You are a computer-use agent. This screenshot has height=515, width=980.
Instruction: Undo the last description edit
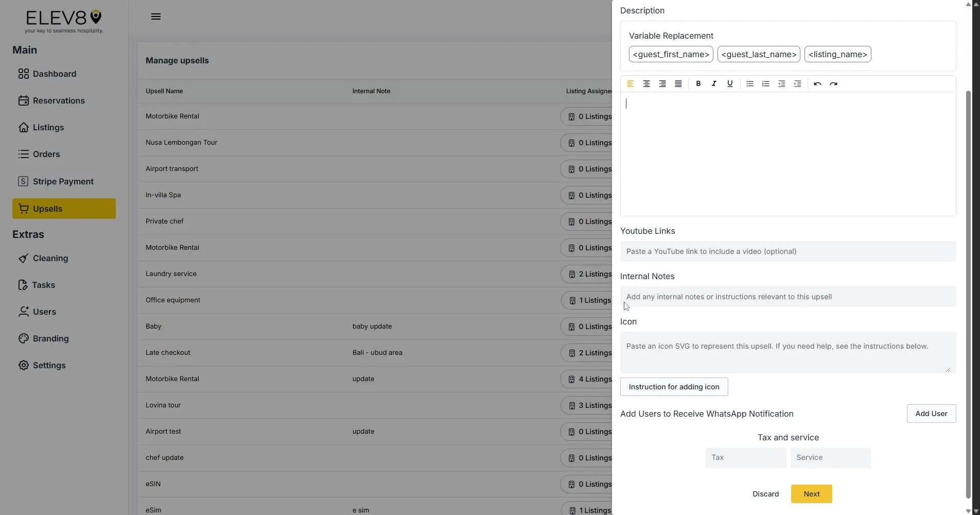(817, 84)
